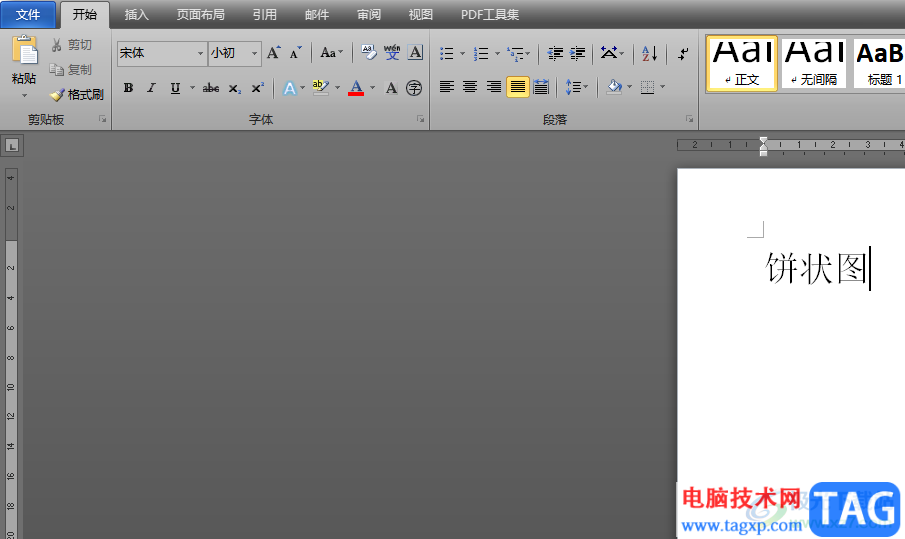
Task: Open the 文件 file tab
Action: tap(28, 14)
